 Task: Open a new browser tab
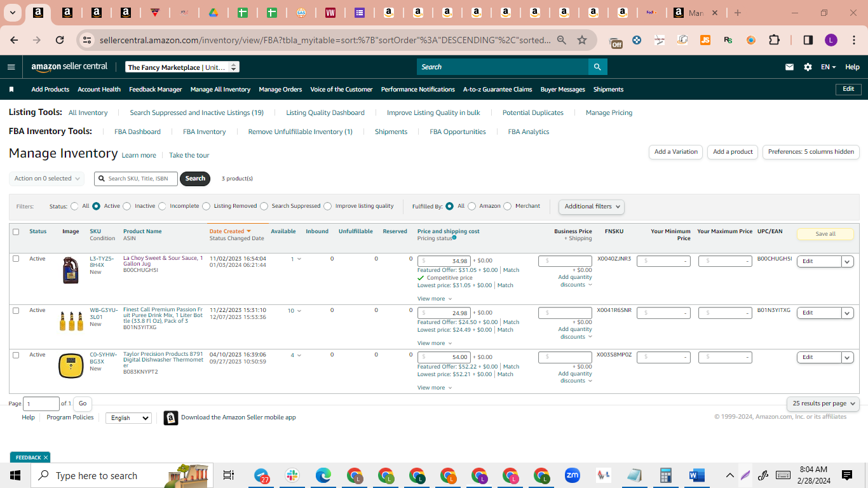tap(738, 13)
